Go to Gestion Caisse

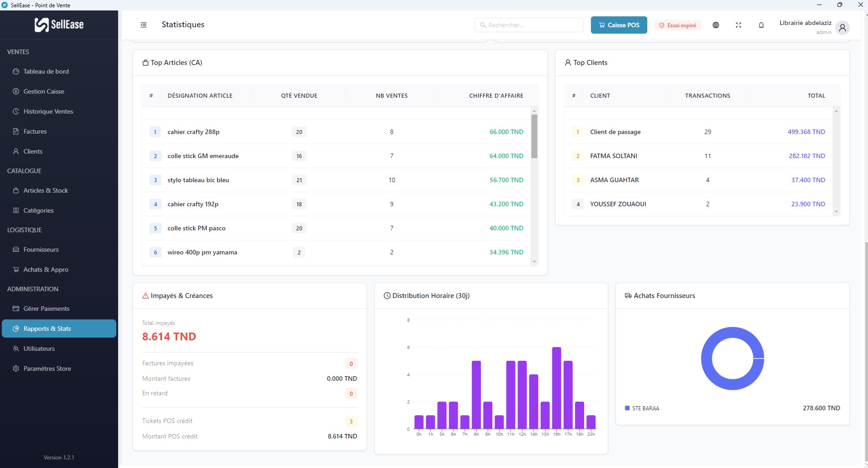coord(59,91)
